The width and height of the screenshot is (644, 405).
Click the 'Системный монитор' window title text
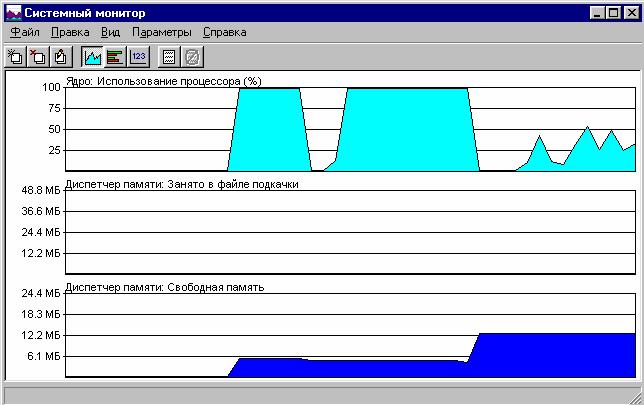click(x=85, y=13)
